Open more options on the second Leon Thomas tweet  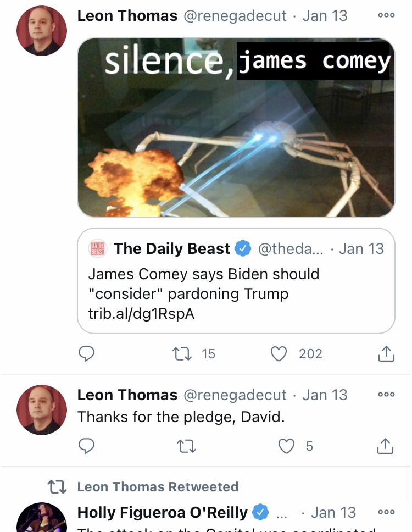click(x=386, y=395)
